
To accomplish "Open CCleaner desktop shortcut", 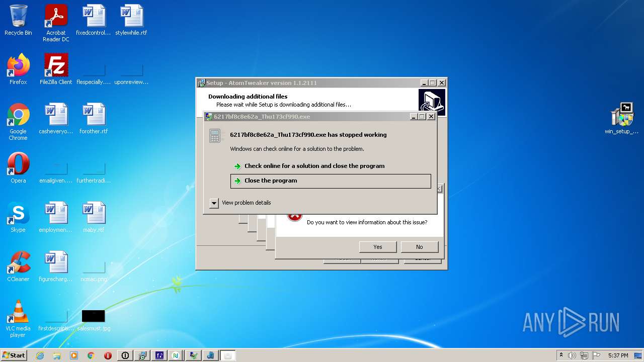I will (x=18, y=266).
